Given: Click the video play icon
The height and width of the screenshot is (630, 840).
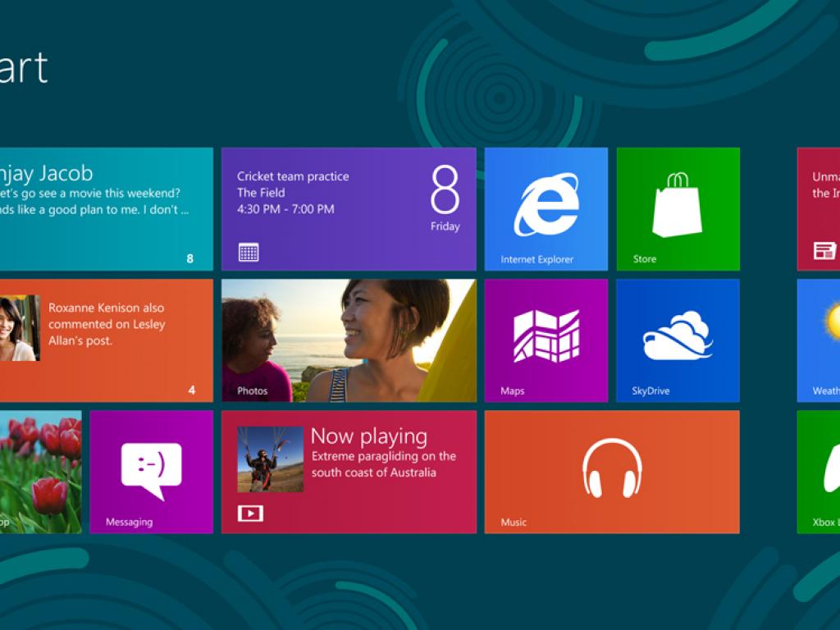Looking at the screenshot, I should 250,514.
